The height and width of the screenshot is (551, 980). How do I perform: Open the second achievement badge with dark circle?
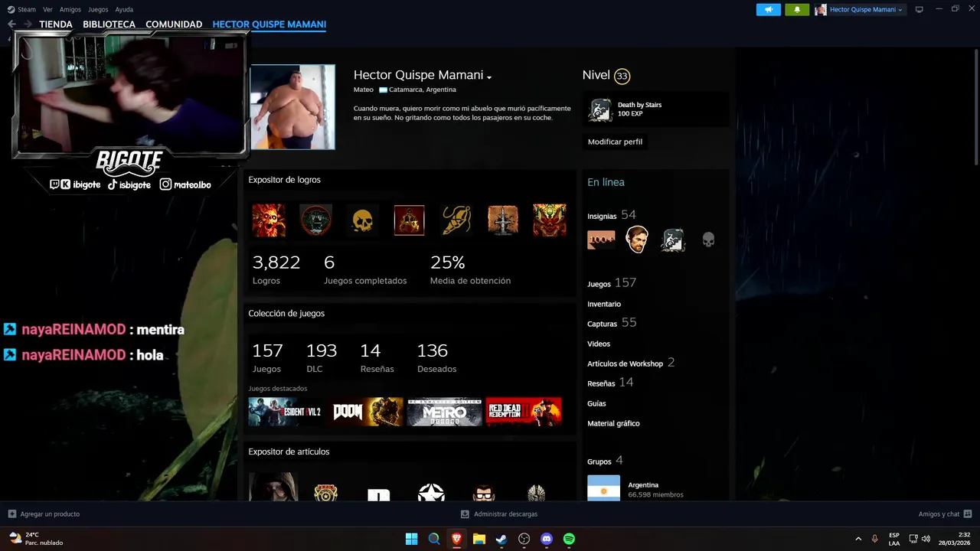pos(315,220)
